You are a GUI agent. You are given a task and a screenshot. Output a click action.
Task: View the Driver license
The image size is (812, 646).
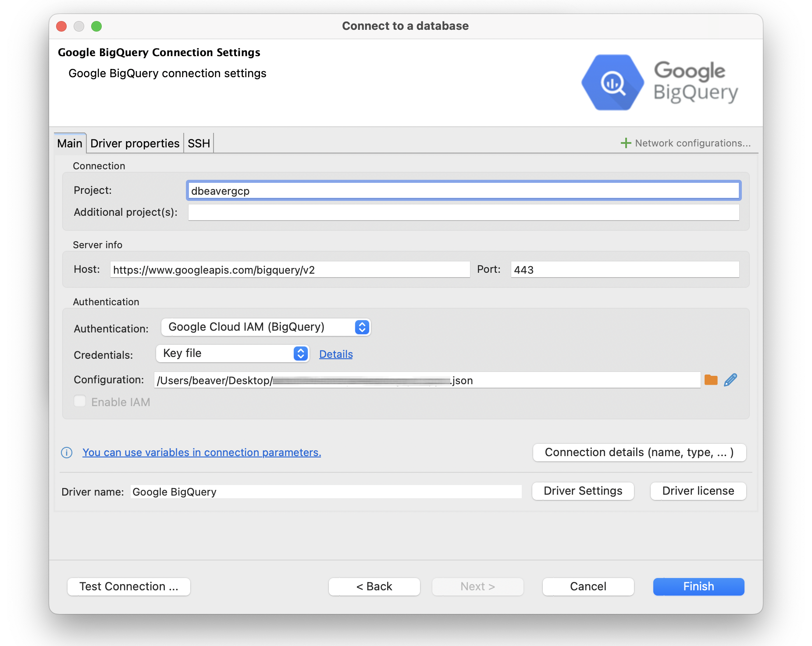point(698,491)
